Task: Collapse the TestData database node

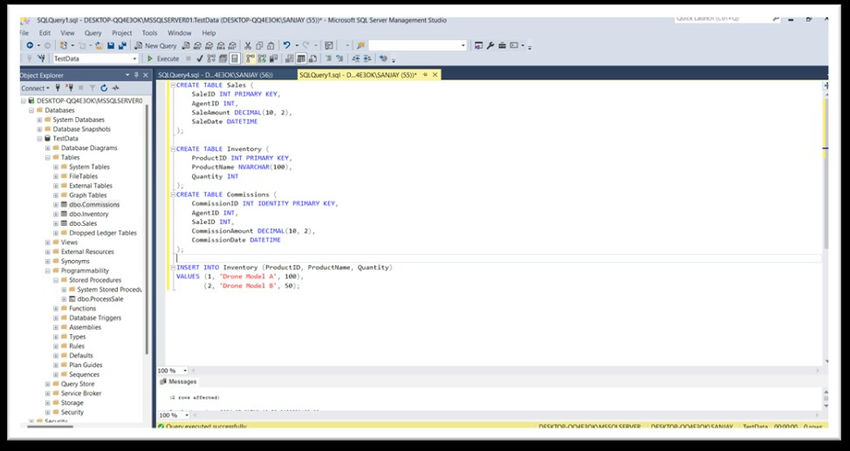Action: coord(40,138)
